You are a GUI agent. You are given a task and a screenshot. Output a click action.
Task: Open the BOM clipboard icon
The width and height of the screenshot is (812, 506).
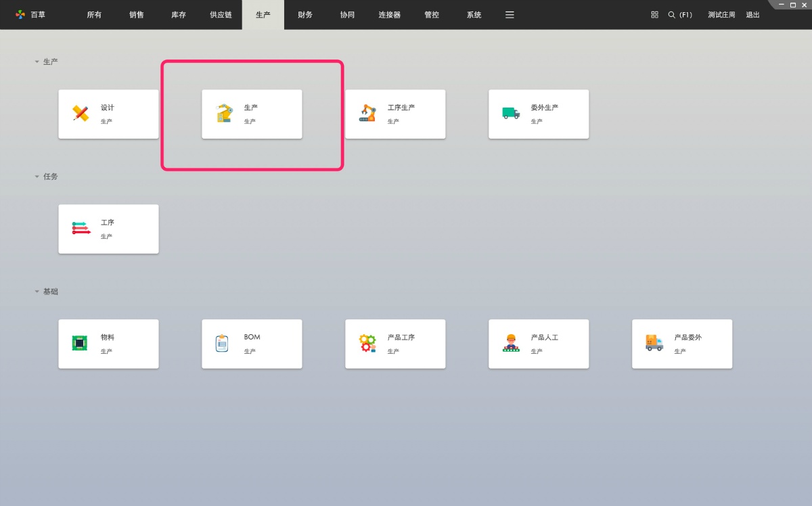click(x=222, y=343)
